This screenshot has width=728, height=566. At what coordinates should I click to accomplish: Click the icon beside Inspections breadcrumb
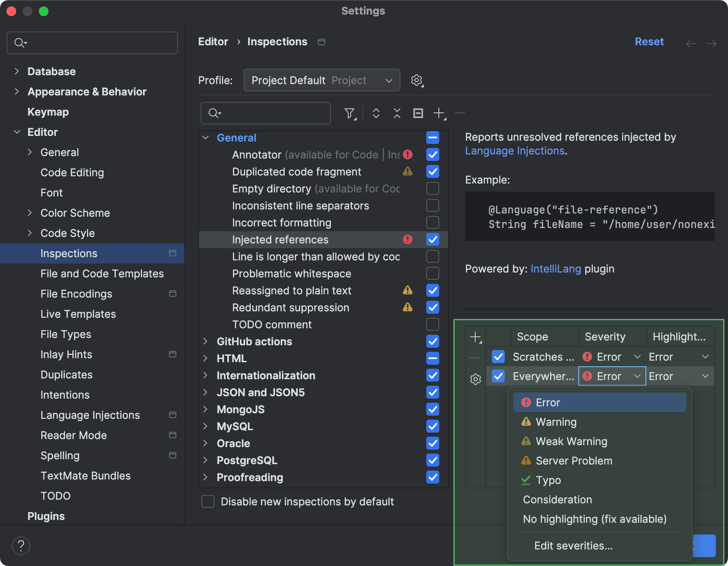[322, 42]
